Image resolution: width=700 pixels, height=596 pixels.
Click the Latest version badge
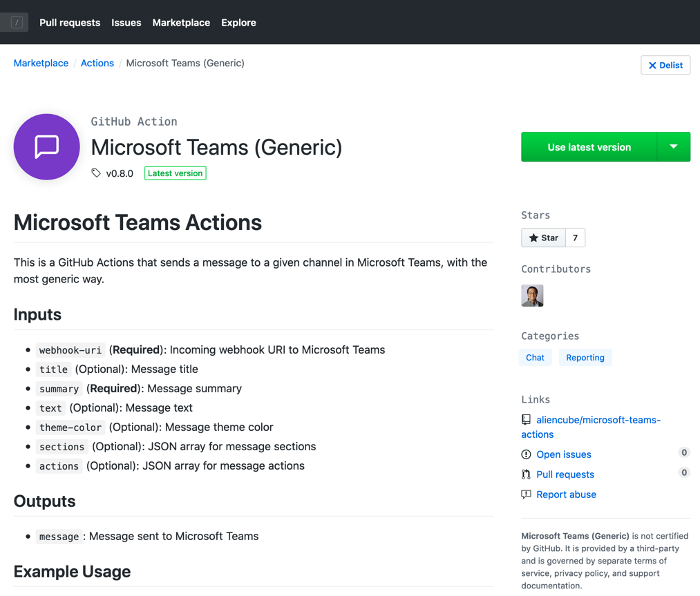pyautogui.click(x=175, y=173)
